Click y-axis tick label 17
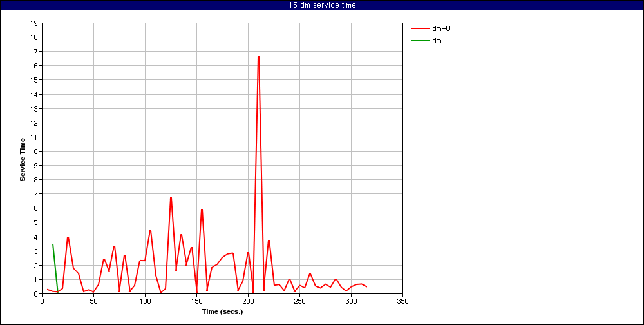Viewport: 644px width, 325px height. pyautogui.click(x=34, y=52)
